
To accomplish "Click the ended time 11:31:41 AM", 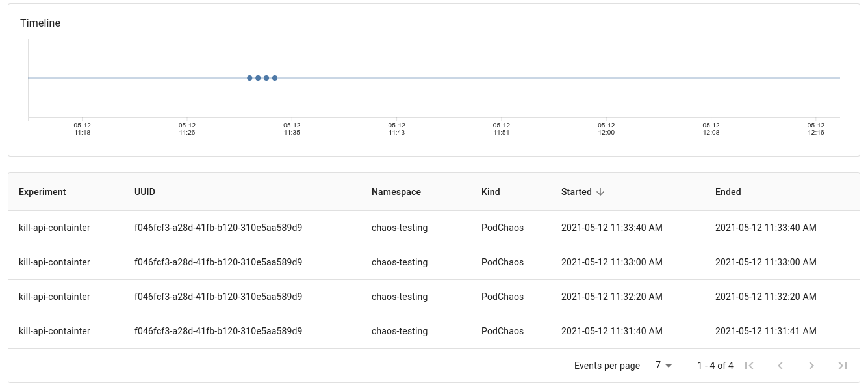I will [766, 331].
